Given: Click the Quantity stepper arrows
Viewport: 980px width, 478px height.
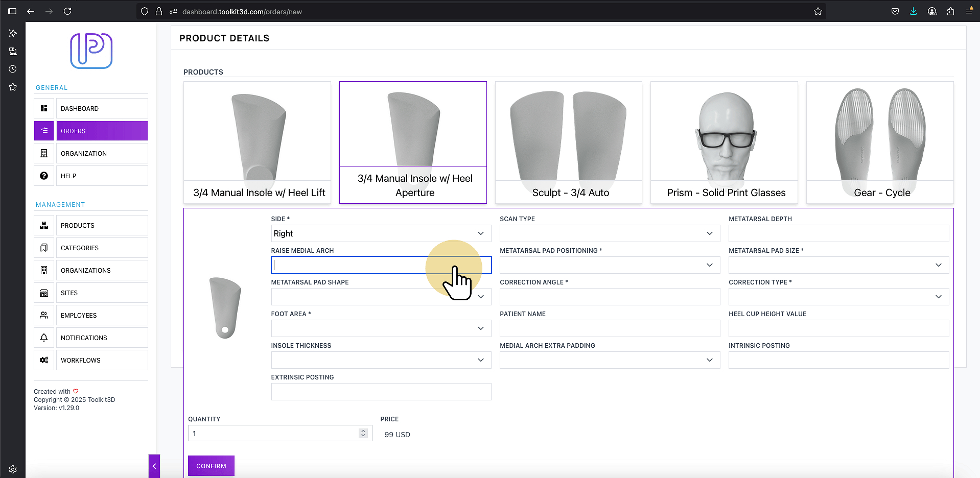Looking at the screenshot, I should coord(363,433).
